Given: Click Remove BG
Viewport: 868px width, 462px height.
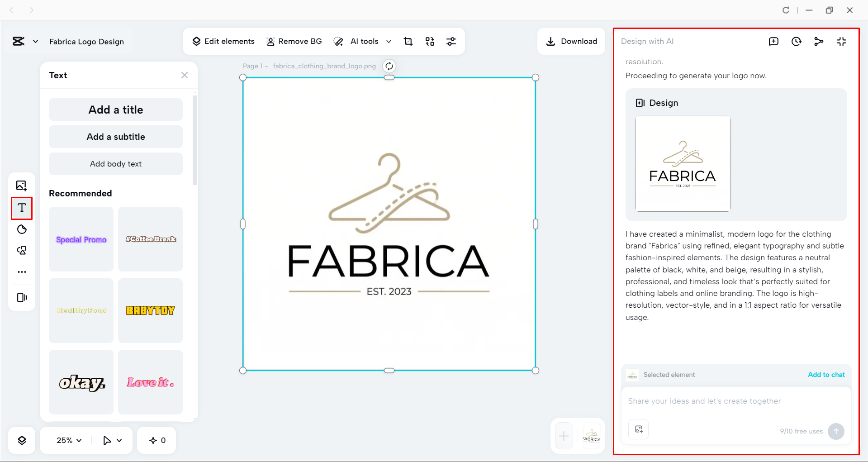Looking at the screenshot, I should [x=294, y=41].
